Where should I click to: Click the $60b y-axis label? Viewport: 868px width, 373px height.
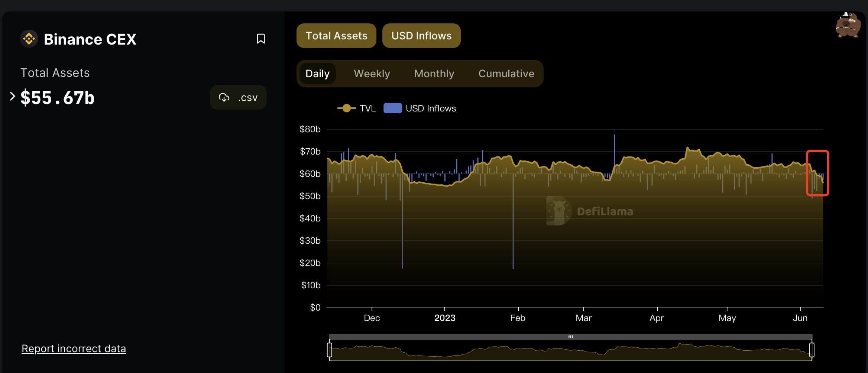(x=310, y=174)
